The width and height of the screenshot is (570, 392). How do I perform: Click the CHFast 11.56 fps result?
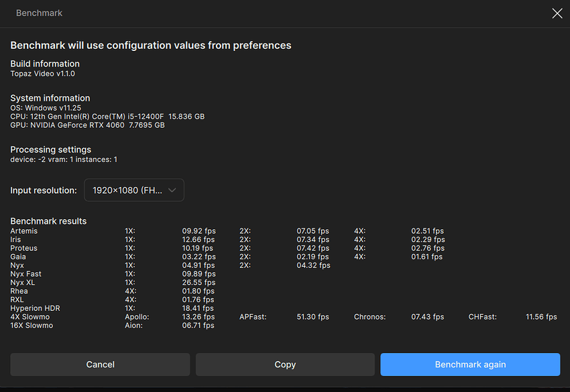541,317
